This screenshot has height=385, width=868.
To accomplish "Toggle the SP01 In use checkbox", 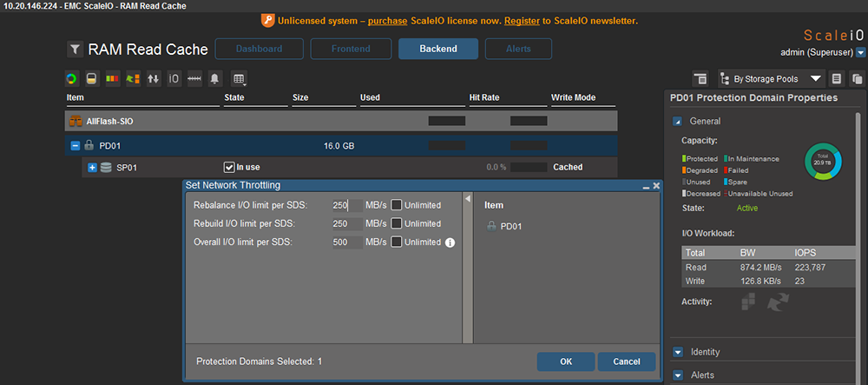I will tap(228, 167).
